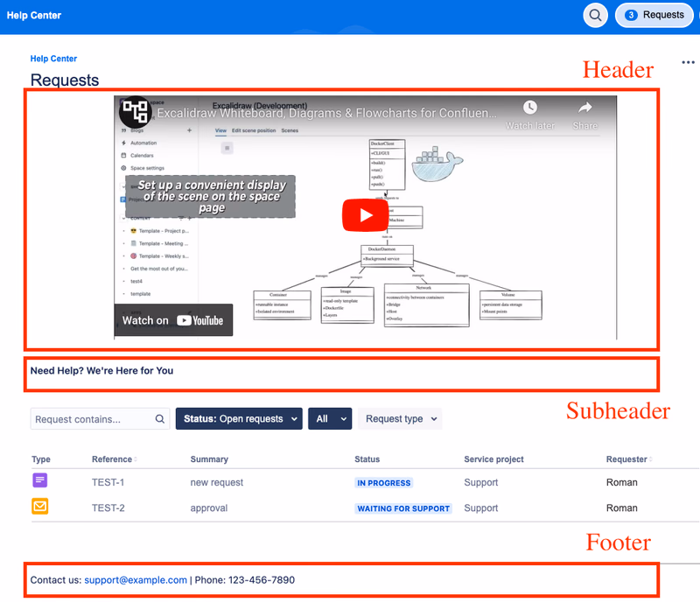Click the Status column header

click(x=367, y=459)
